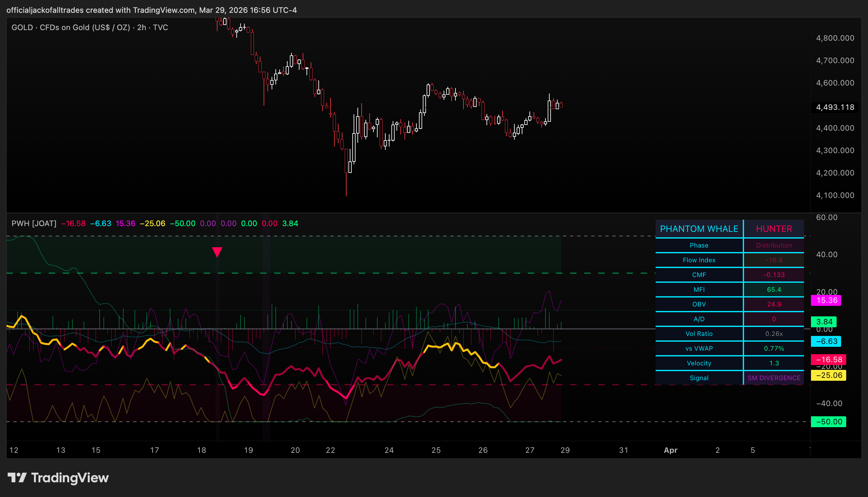Click the 4,700.000 price axis label
Image resolution: width=868 pixels, height=497 pixels.
pyautogui.click(x=835, y=61)
